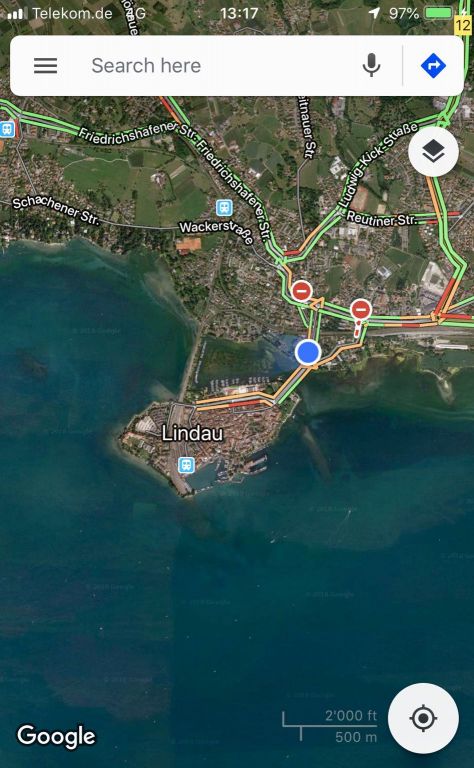The width and height of the screenshot is (474, 768).
Task: Select the train station icon near Wackerstraße
Action: (224, 208)
